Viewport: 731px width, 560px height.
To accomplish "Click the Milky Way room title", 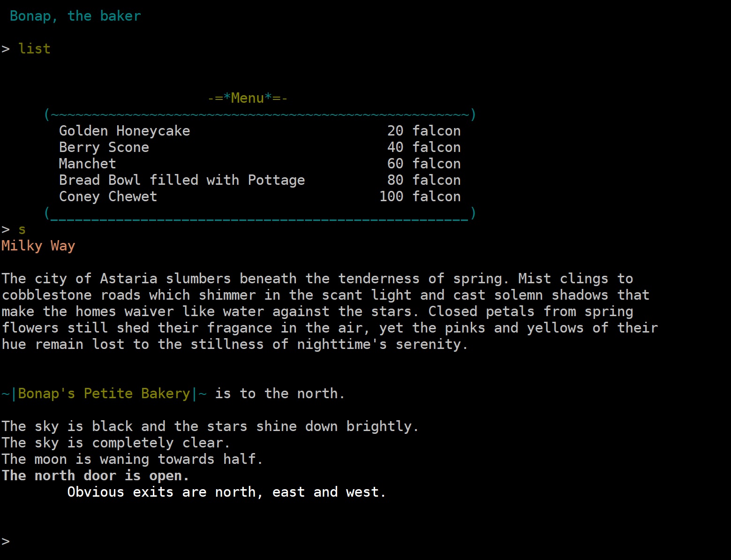I will [x=38, y=246].
